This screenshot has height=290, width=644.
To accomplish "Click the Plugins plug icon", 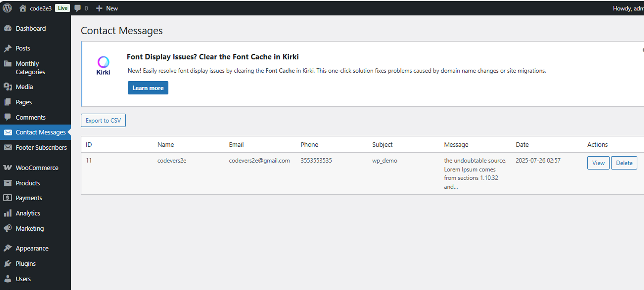I will (8, 263).
